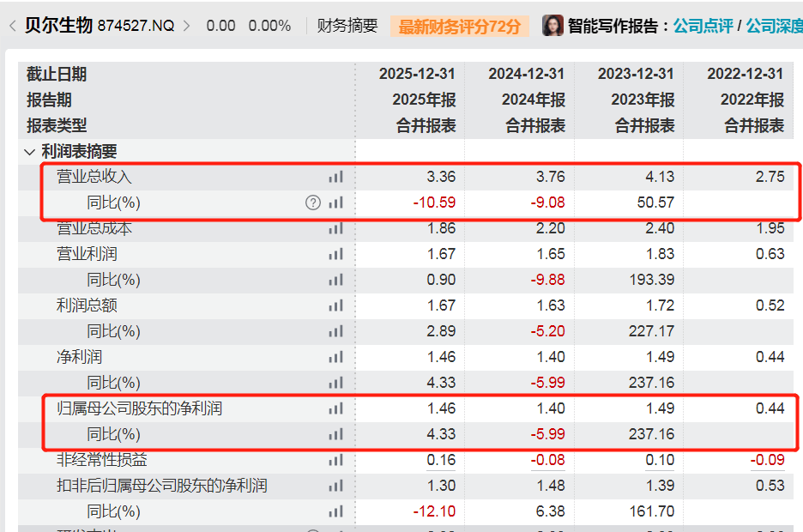
Task: Show chart for 营业总成本 row
Action: tap(336, 228)
